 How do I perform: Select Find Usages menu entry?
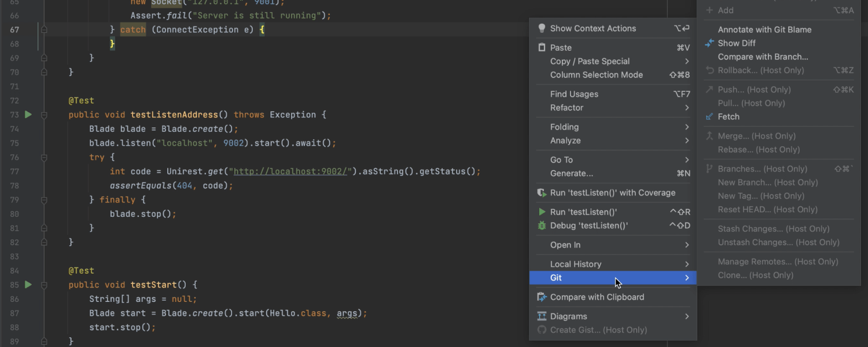click(x=574, y=94)
